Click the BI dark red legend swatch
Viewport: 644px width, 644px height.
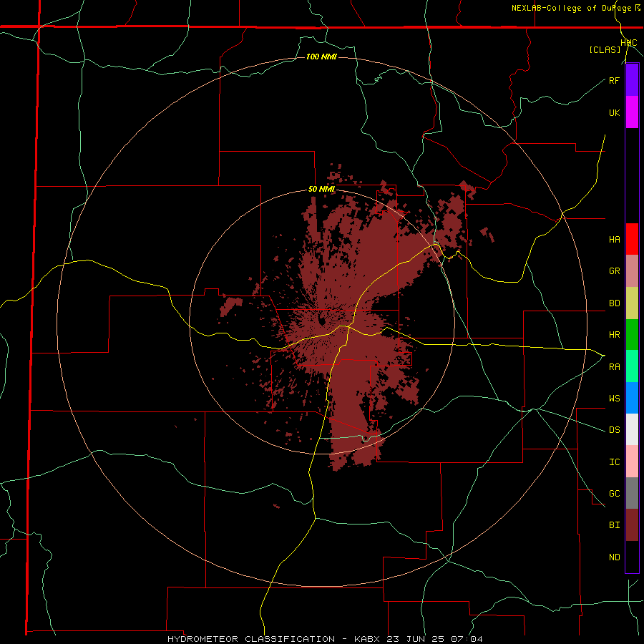point(632,525)
